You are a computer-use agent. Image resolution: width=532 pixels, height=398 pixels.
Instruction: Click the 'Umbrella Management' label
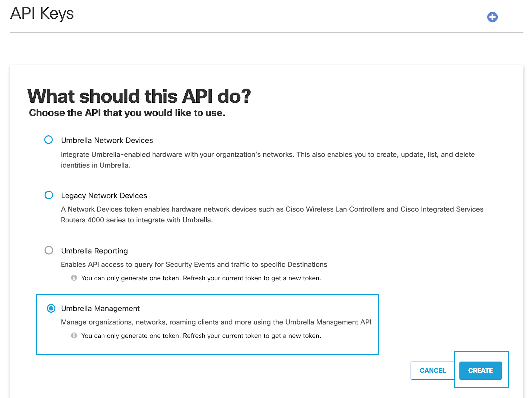(100, 309)
